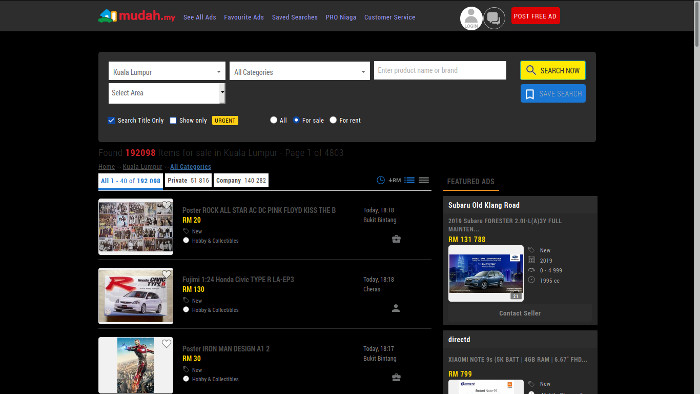Select the All radio button
Image resolution: width=700 pixels, height=394 pixels.
point(274,120)
